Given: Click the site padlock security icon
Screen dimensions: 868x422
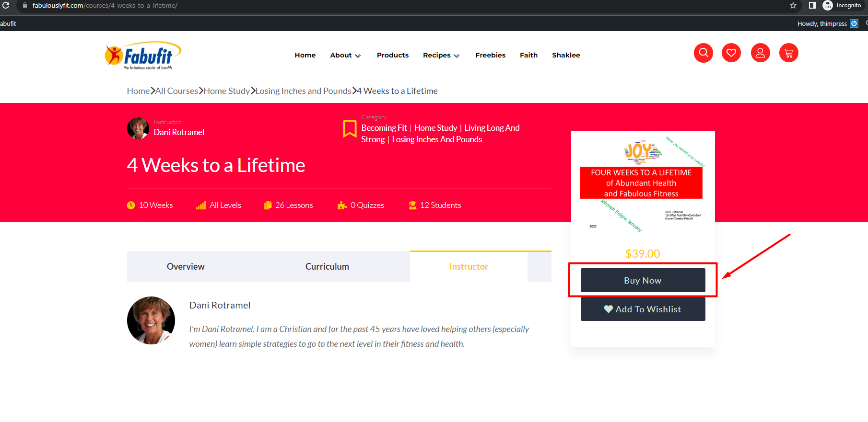Looking at the screenshot, I should 25,5.
